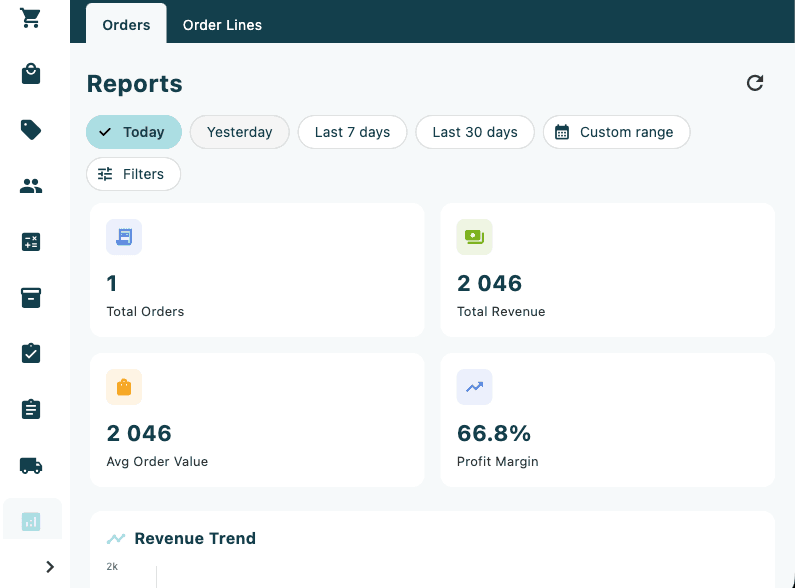The height and width of the screenshot is (588, 795).
Task: Open the calculator sidebar icon
Action: pos(31,242)
